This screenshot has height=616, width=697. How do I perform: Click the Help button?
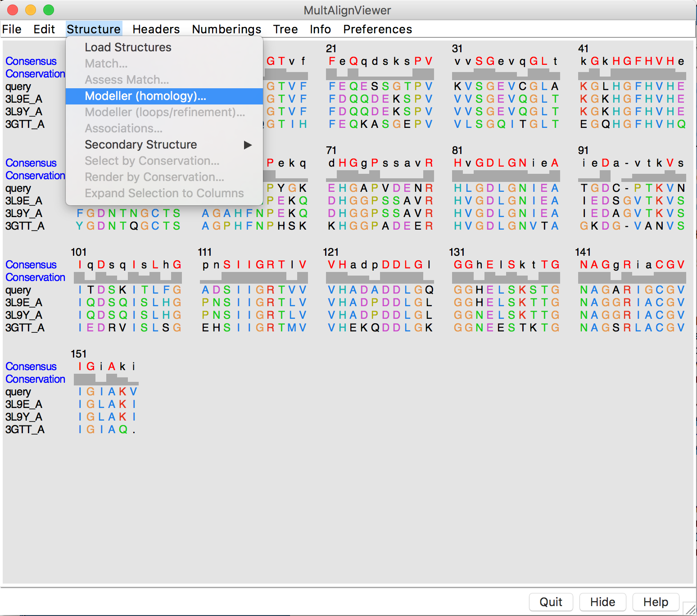coord(656,602)
